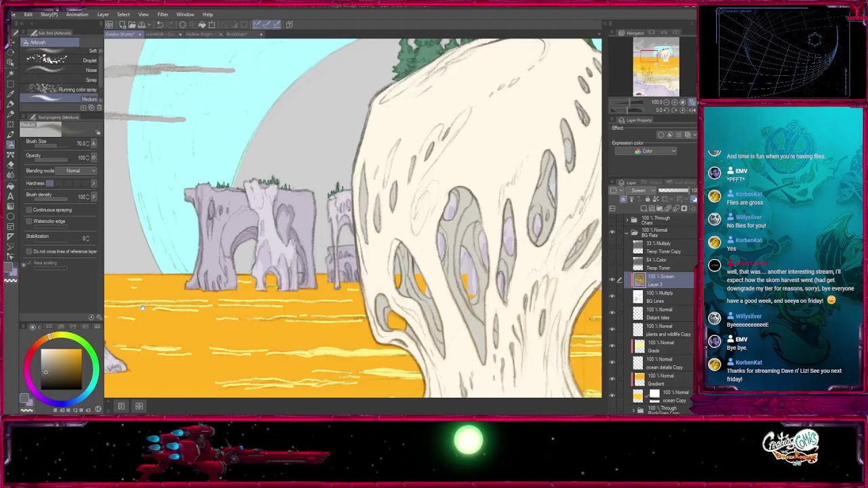Open the Filter menu
868x488 pixels.
tap(163, 14)
